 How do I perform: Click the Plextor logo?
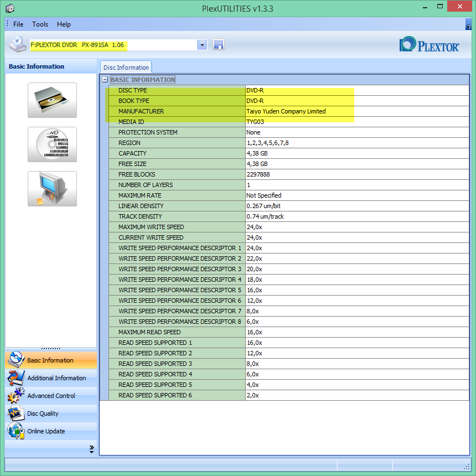(x=430, y=44)
